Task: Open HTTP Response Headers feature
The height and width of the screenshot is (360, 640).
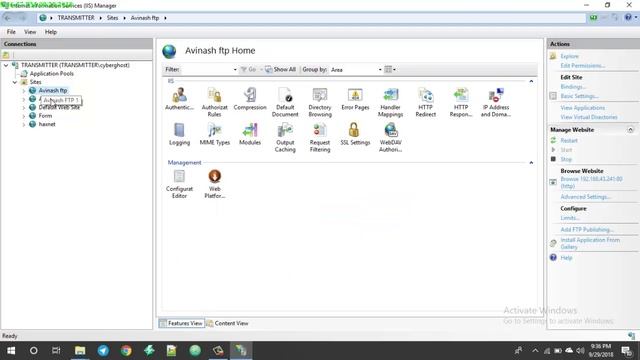Action: click(461, 102)
